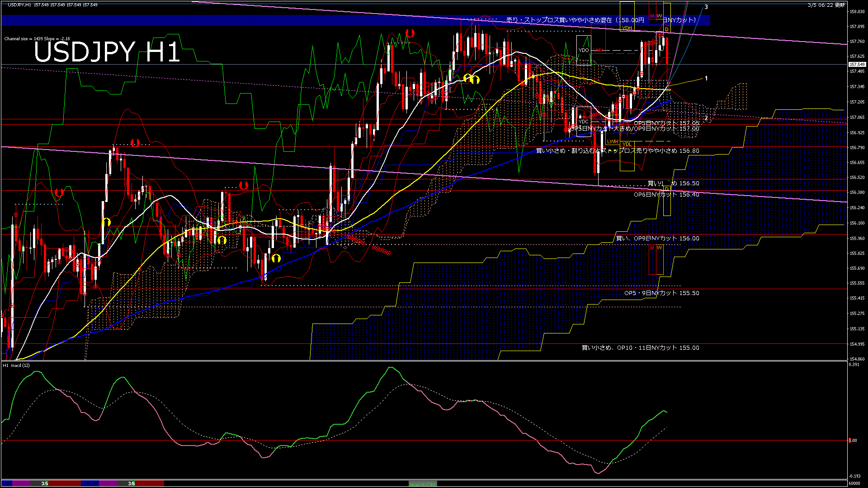Click the USDJPY,H1 header in top-left

tap(20, 5)
